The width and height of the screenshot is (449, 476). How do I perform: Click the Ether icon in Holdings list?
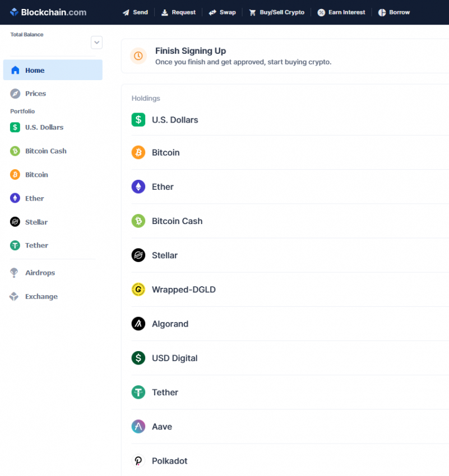(x=138, y=186)
